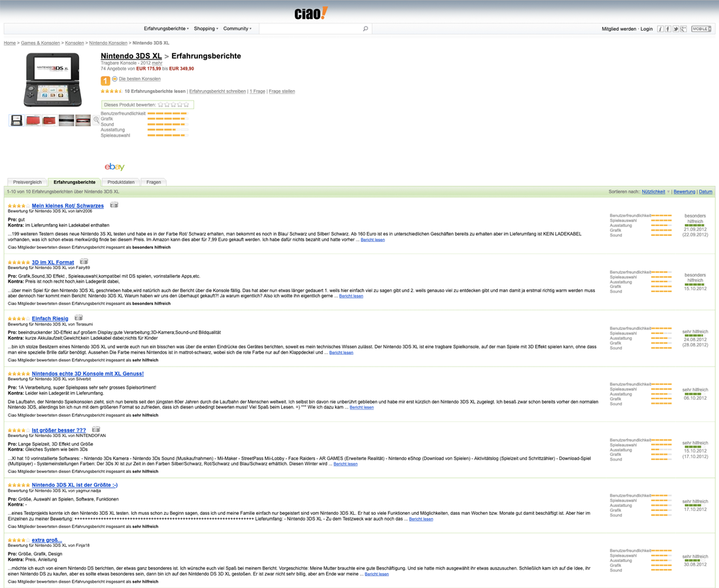719x588 pixels.
Task: Open Games & Konsolen breadcrumb
Action: point(41,43)
